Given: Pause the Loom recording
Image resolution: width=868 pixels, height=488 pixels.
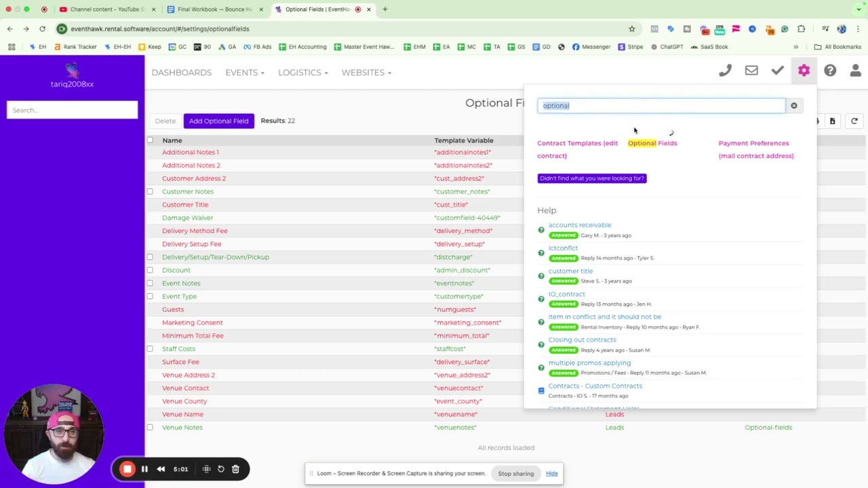Looking at the screenshot, I should point(144,469).
